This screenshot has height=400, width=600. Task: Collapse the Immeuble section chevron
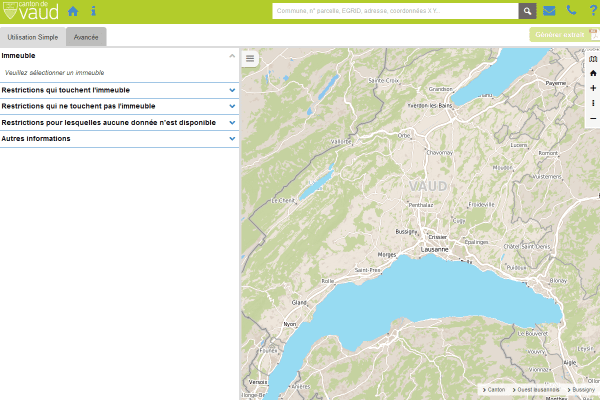(232, 56)
